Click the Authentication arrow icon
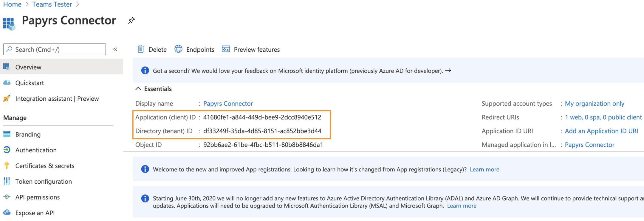Viewport: 644px width, 221px height. click(x=7, y=150)
